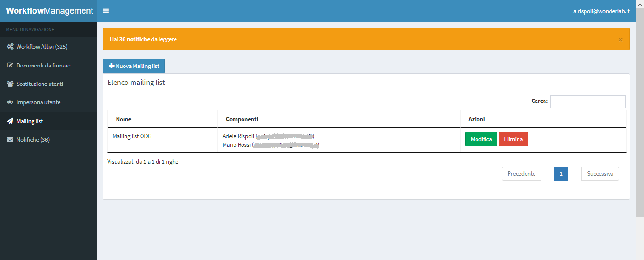644x260 pixels.
Task: Click the Successiva pagination button
Action: 600,174
